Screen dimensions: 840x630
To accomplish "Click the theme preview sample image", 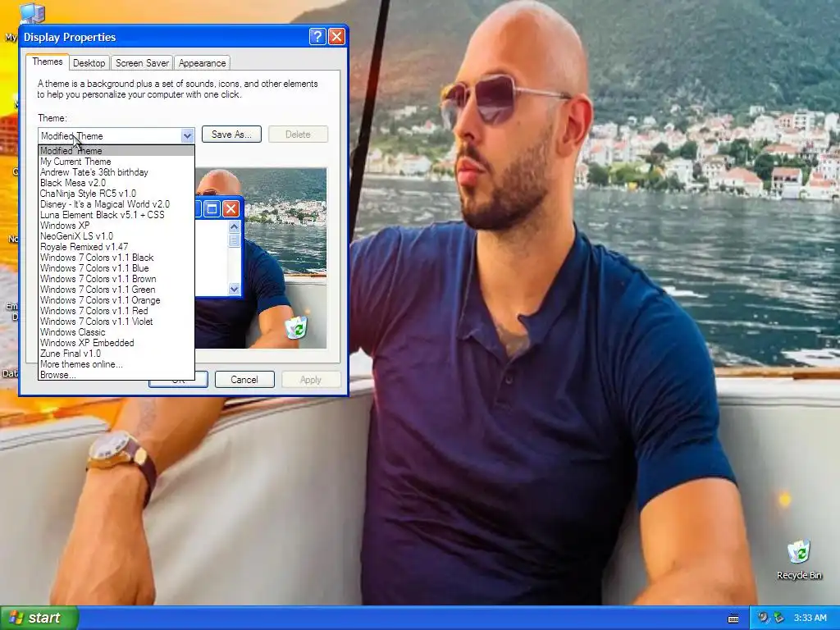I will pos(261,258).
